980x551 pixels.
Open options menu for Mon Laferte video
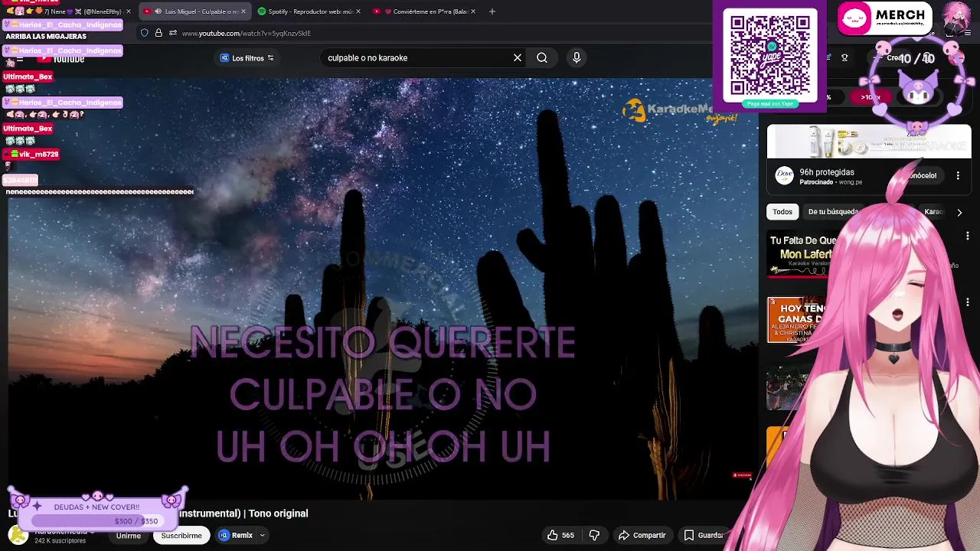[967, 236]
